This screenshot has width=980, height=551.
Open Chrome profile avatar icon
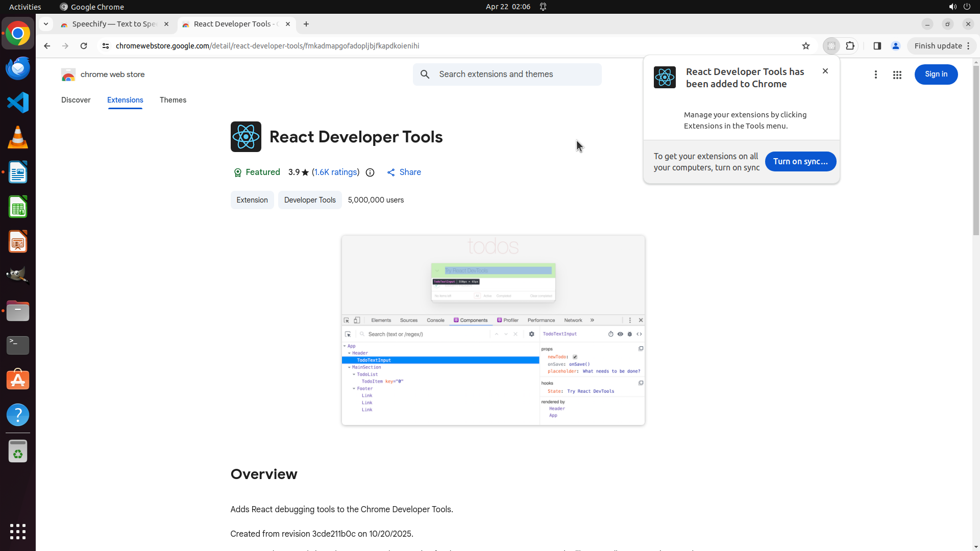[895, 46]
